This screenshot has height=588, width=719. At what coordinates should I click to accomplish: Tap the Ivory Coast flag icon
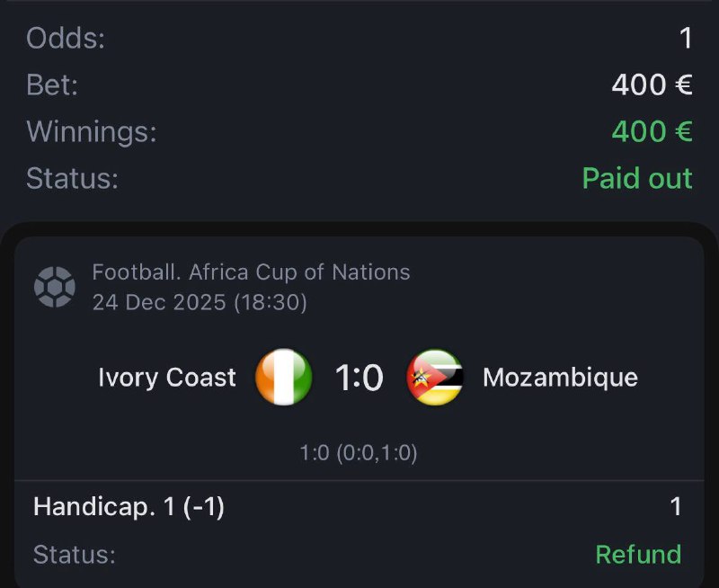click(x=284, y=378)
